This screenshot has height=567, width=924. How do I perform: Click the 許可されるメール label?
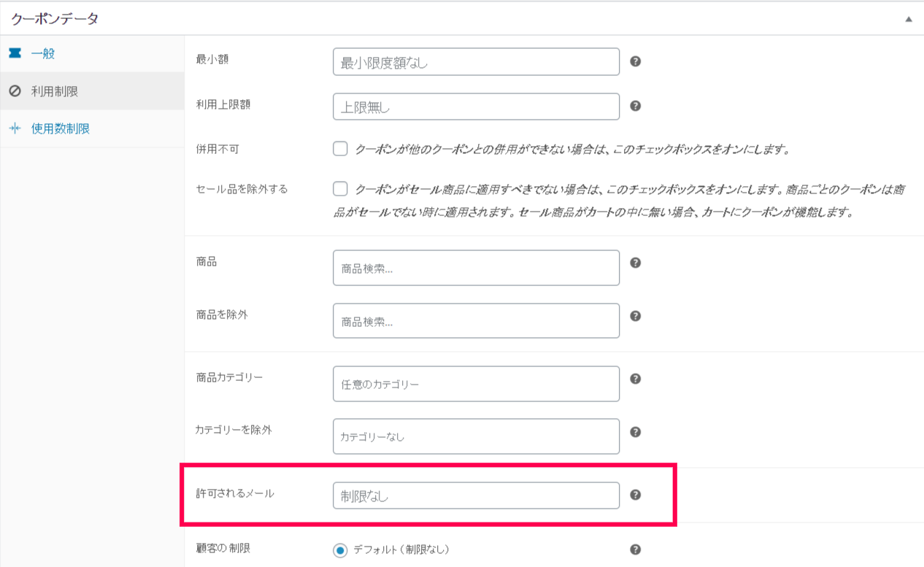235,493
